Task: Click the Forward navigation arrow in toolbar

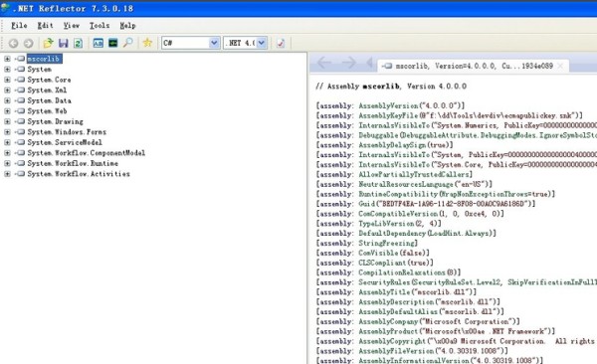Action: click(x=28, y=43)
